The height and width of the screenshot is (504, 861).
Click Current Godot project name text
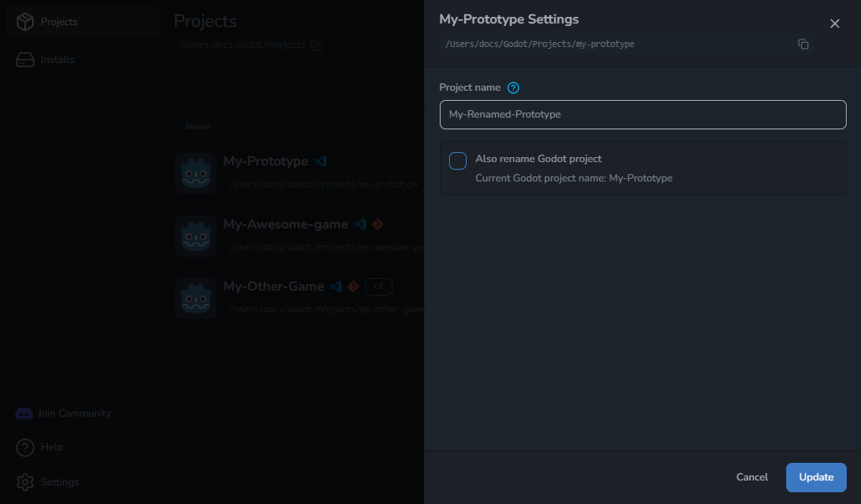pos(573,178)
